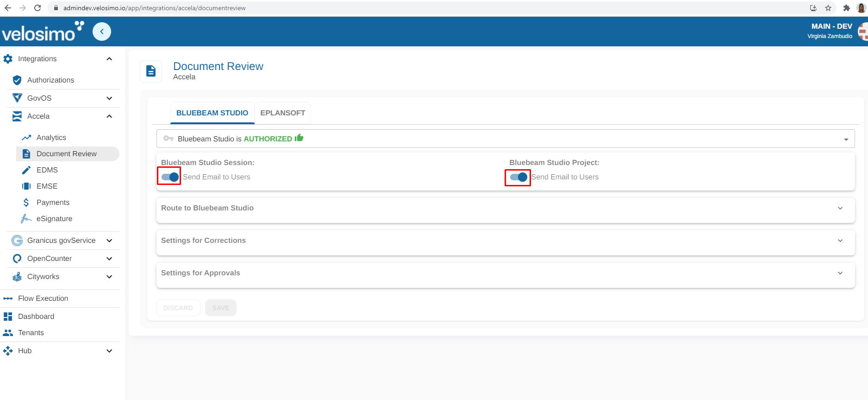The width and height of the screenshot is (868, 400).
Task: Click the Analytics trend-line icon
Action: click(26, 138)
